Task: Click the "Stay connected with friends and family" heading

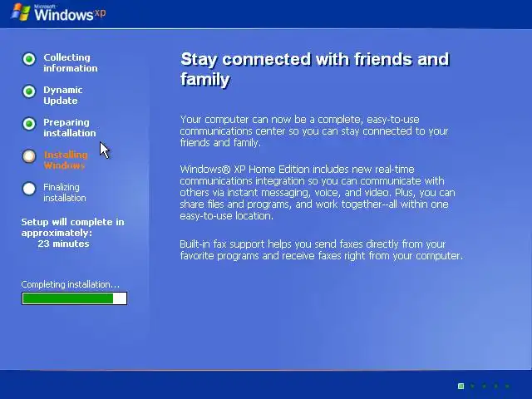Action: point(315,69)
